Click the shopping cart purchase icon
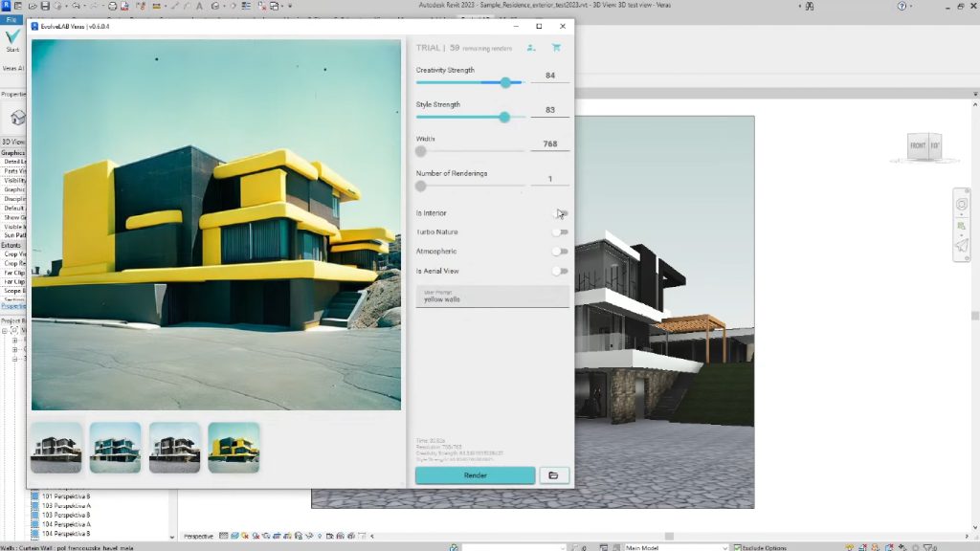Screen dimensions: 980x551 (556, 48)
